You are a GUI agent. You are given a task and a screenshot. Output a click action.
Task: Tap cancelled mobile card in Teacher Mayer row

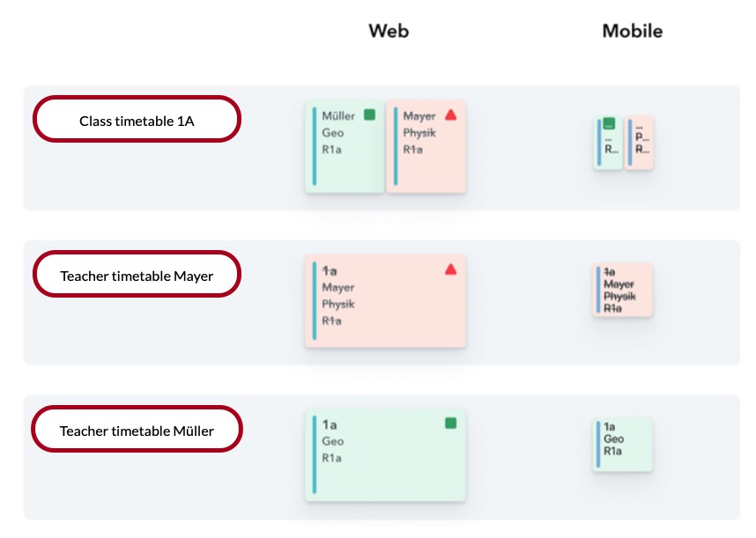coord(623,291)
